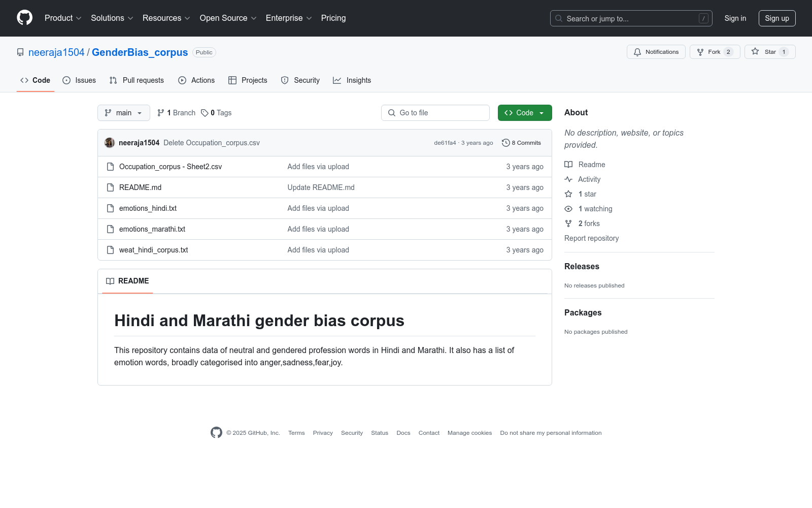Click the history clock icon beside Commits

[x=505, y=143]
